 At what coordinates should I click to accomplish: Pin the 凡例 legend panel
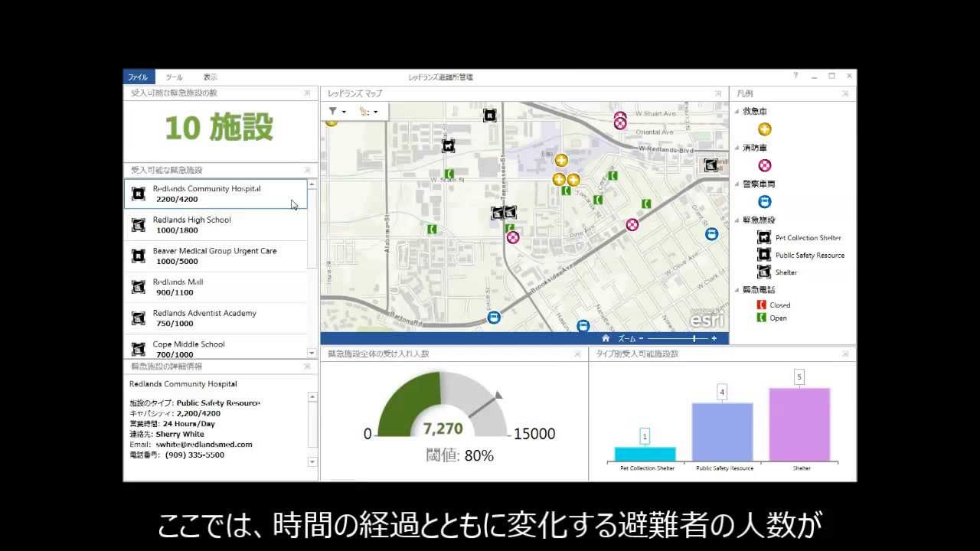pos(845,93)
